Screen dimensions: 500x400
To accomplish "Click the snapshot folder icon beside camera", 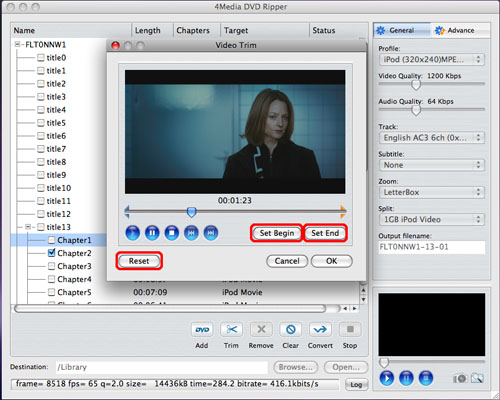I will click(477, 378).
